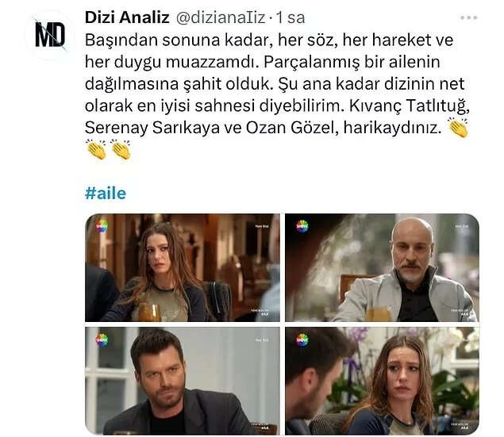Viewport: 504px width, 437px height.
Task: Open the three-dot more options menu
Action: pos(468,17)
